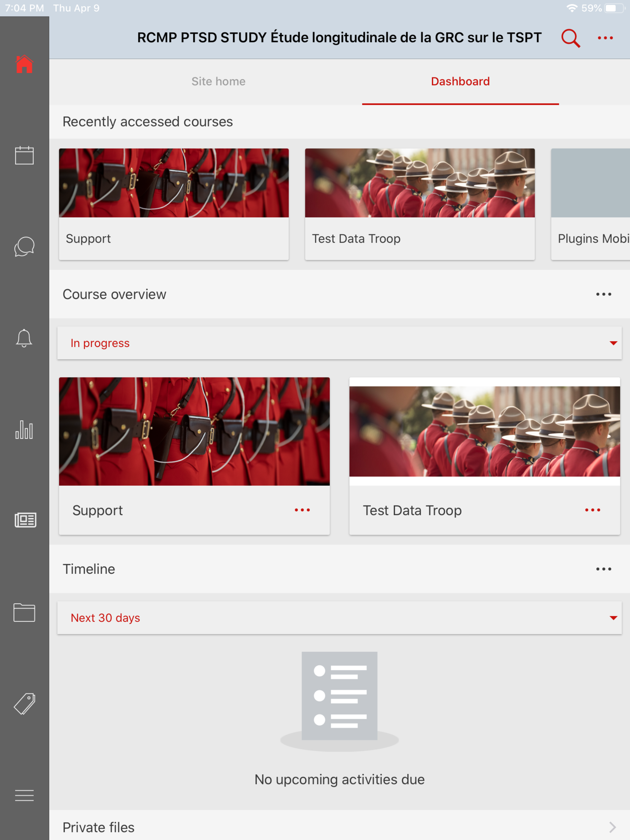Expand the In progress filter dropdown
This screenshot has width=630, height=840.
point(339,343)
